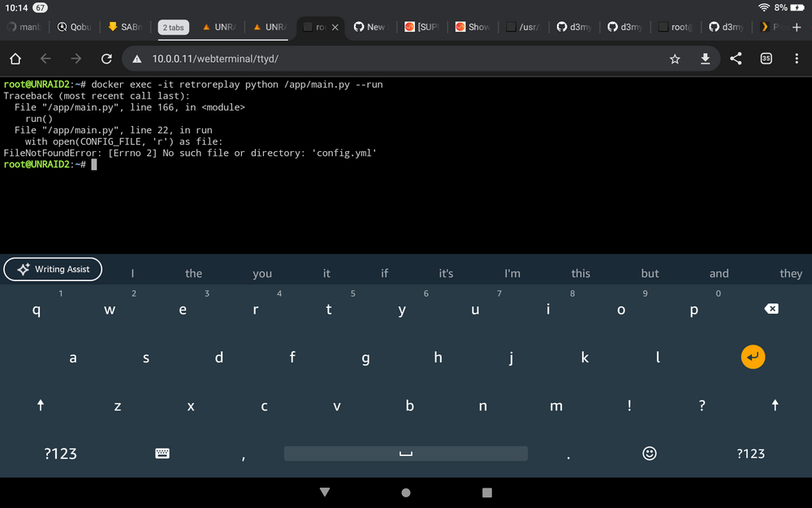Viewport: 812px width, 508px height.
Task: Open Writing Assist on keyboard
Action: (x=53, y=269)
